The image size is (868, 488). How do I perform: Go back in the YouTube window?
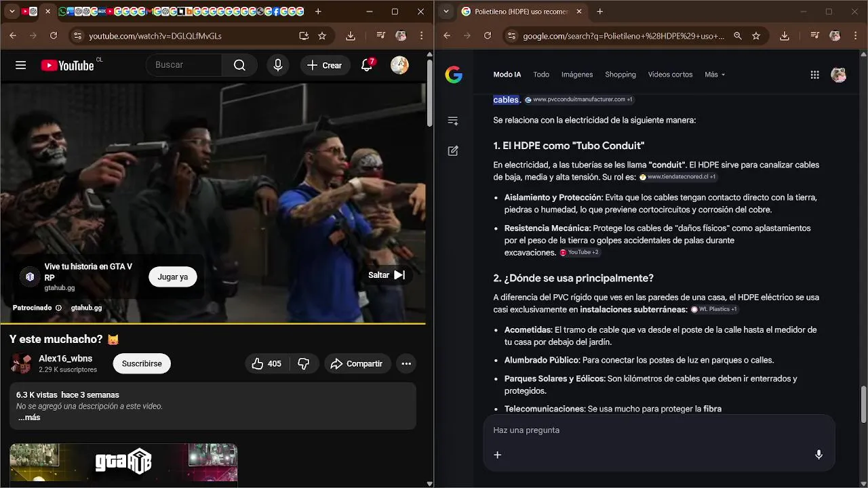pos(13,36)
